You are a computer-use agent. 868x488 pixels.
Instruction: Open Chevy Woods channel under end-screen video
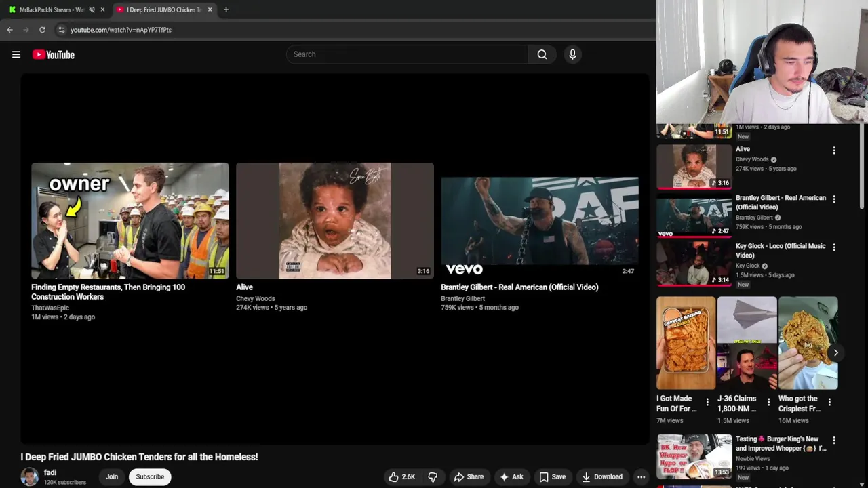pos(256,298)
